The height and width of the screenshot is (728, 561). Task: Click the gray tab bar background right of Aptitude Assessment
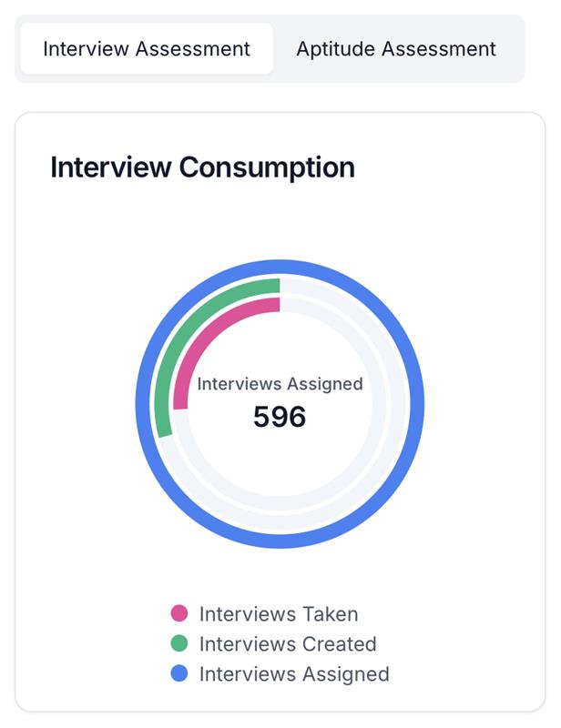[x=515, y=49]
